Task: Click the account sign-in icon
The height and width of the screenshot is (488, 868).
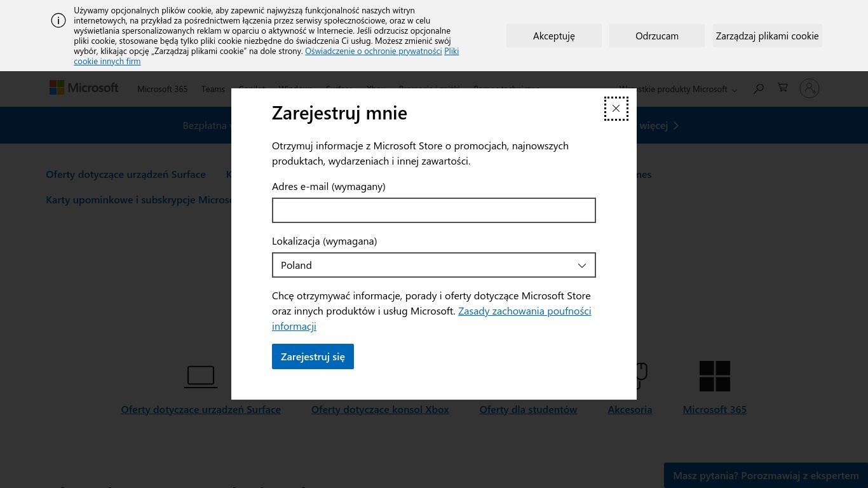Action: point(810,88)
